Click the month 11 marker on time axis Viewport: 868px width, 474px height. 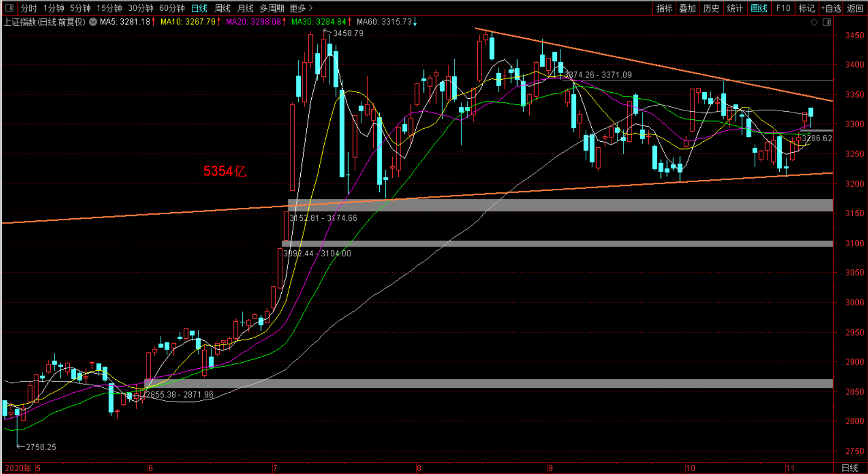[x=790, y=468]
